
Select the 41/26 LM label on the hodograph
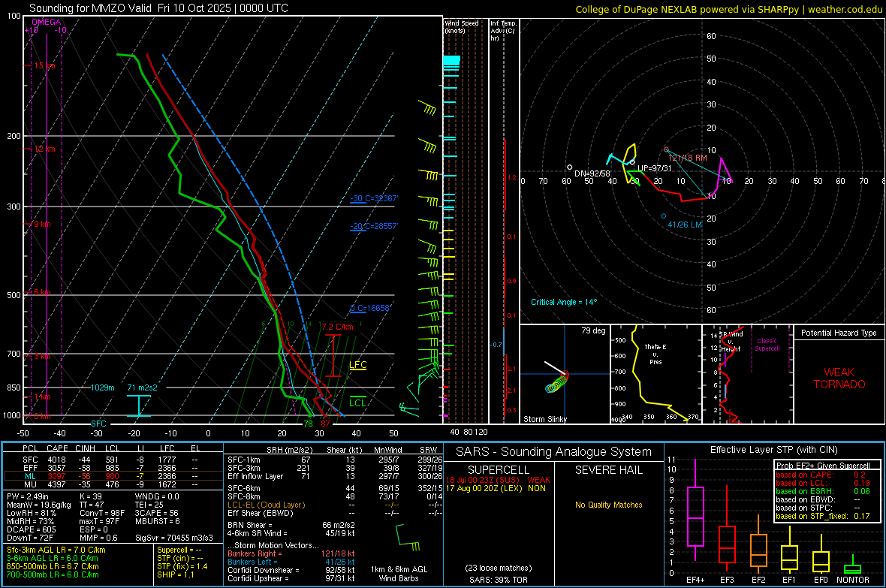[685, 225]
